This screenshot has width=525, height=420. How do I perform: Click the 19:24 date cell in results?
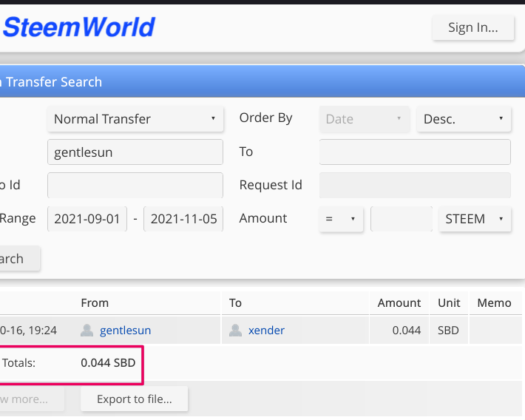click(x=28, y=331)
